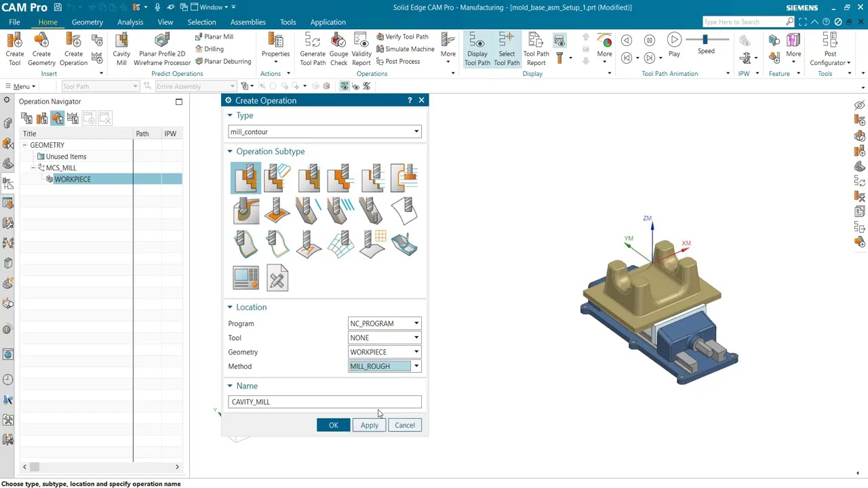This screenshot has width=868, height=488.
Task: Select the second subtype icon in first row
Action: [277, 178]
